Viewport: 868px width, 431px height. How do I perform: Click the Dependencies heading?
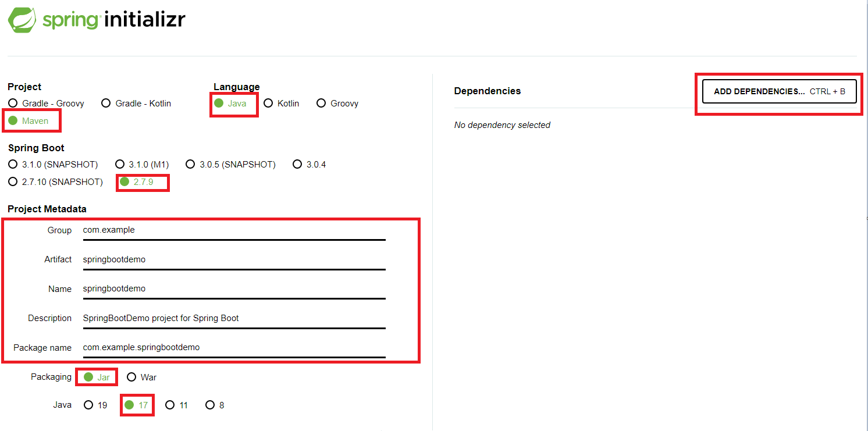(488, 91)
